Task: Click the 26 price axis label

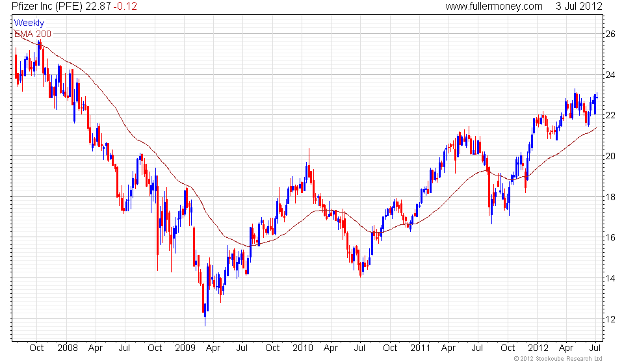Action: coord(610,34)
